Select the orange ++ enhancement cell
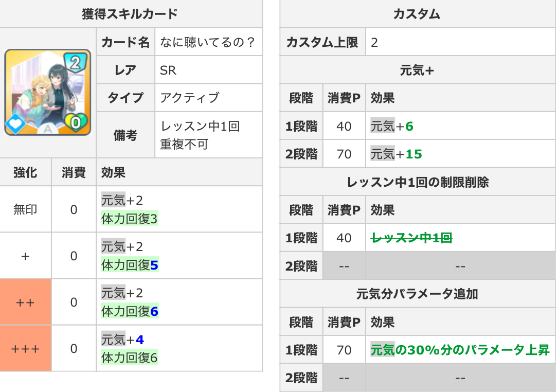Viewport: 557px width, 392px height. pyautogui.click(x=25, y=302)
